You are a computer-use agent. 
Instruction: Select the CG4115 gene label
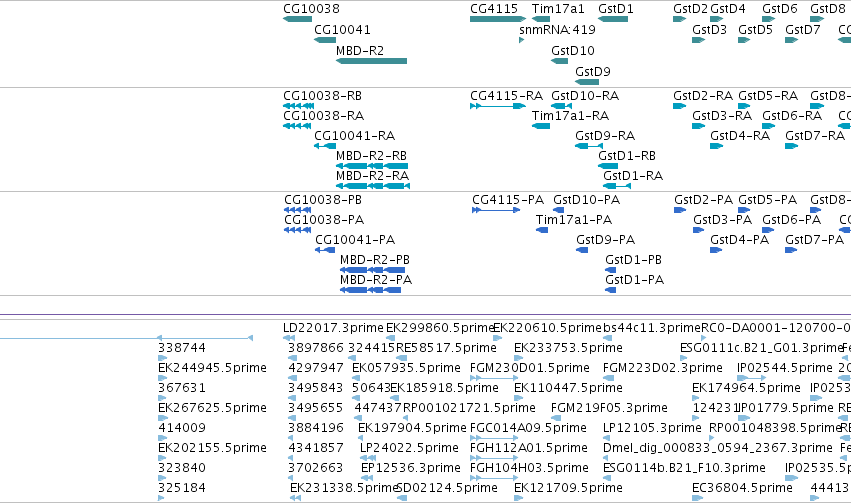click(494, 9)
